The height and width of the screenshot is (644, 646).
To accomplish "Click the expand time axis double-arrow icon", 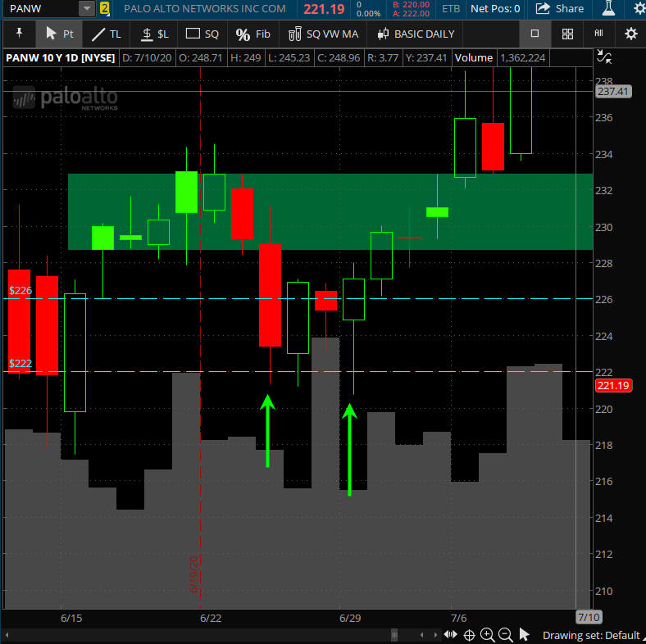I will pos(450,635).
